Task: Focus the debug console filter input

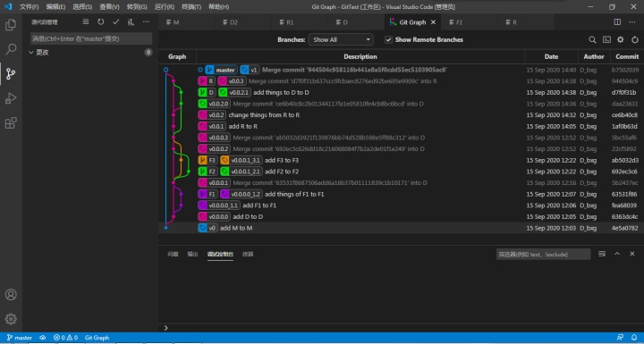Action: 543,254
